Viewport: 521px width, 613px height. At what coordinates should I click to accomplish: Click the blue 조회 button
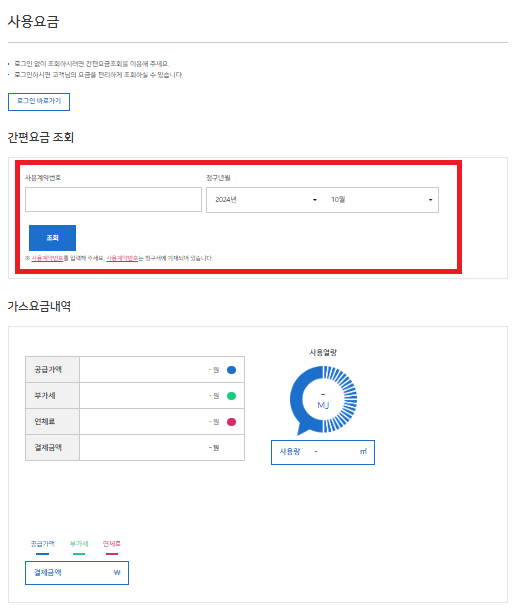52,238
